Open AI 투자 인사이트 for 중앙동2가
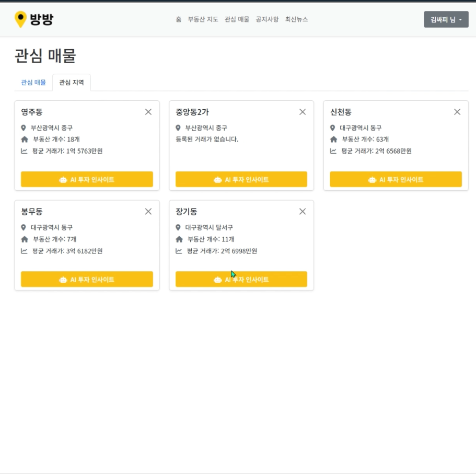The height and width of the screenshot is (474, 476). pos(241,179)
